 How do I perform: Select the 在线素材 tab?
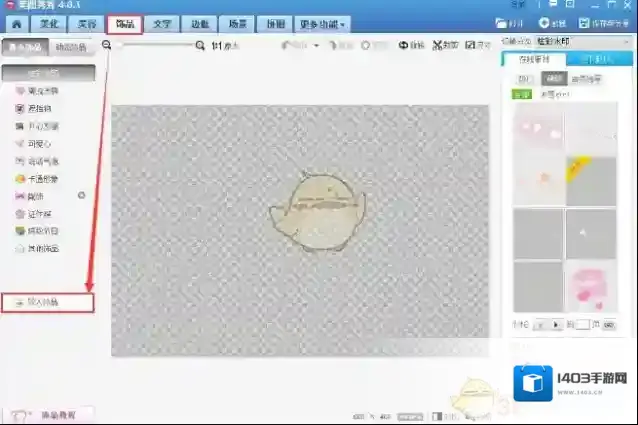(x=534, y=59)
